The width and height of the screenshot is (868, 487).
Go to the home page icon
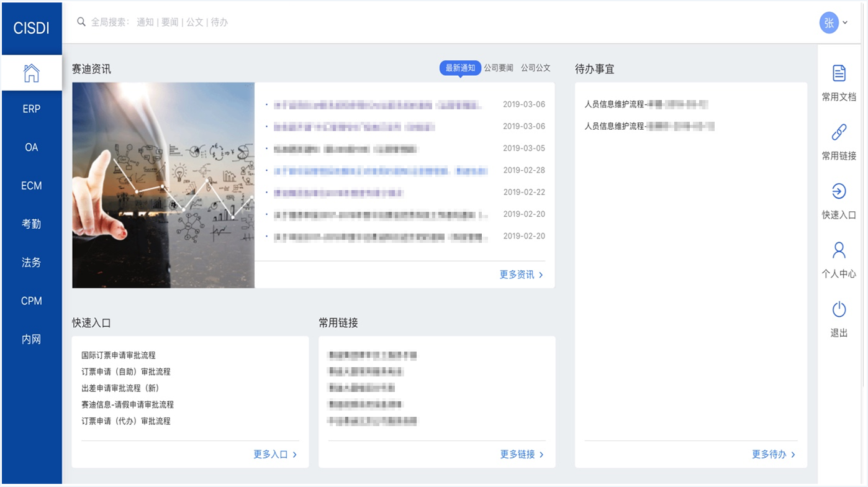click(31, 73)
